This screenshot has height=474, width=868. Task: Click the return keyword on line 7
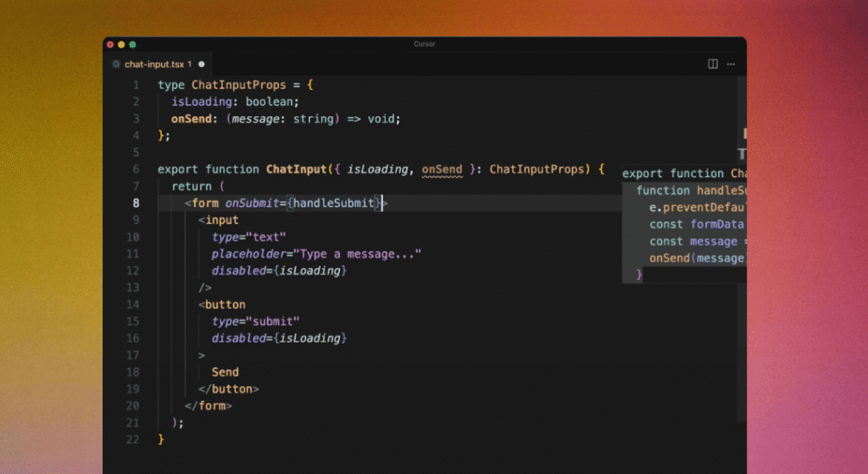(192, 186)
